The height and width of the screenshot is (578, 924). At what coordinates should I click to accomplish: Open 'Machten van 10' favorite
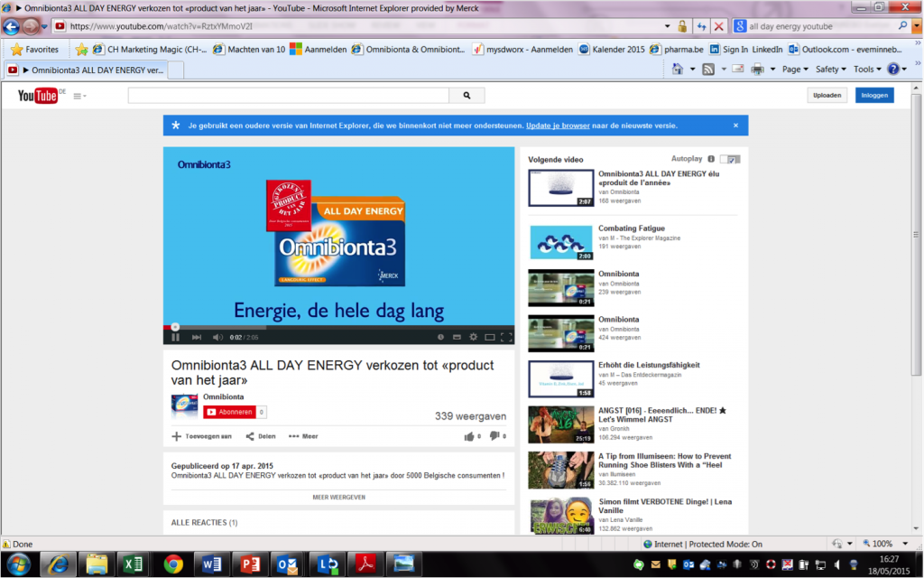pyautogui.click(x=249, y=50)
